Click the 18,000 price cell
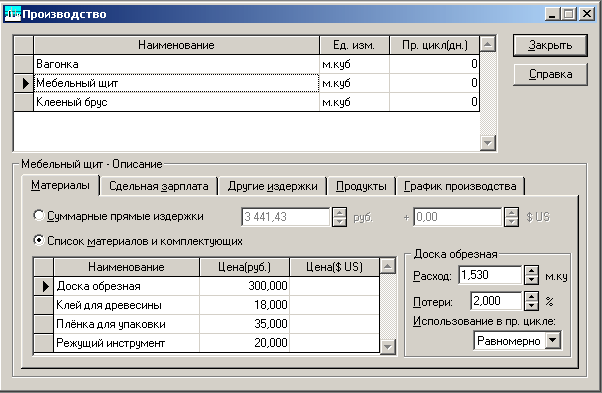602x393 pixels. coord(244,305)
